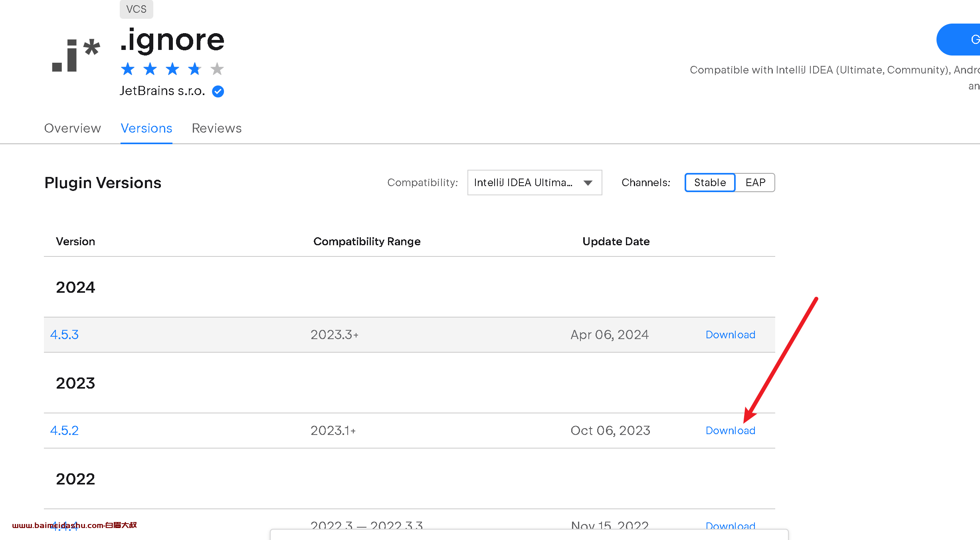This screenshot has width=980, height=540.
Task: Download version 4.5.3 from Apr 06, 2024
Action: [731, 335]
